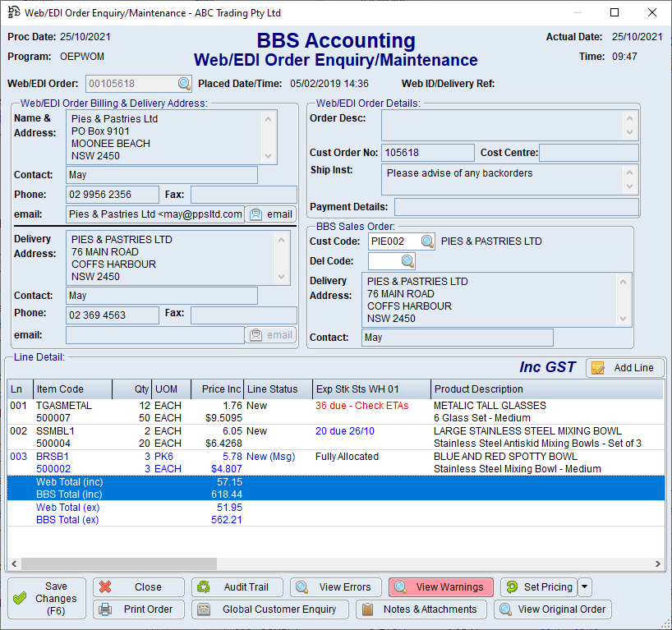Open Audit Trail
672x630 pixels.
tap(237, 587)
